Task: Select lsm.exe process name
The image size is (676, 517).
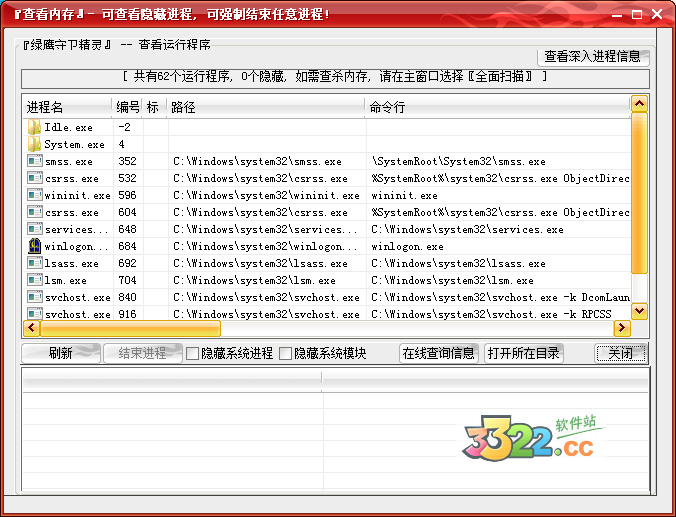Action: (x=66, y=281)
